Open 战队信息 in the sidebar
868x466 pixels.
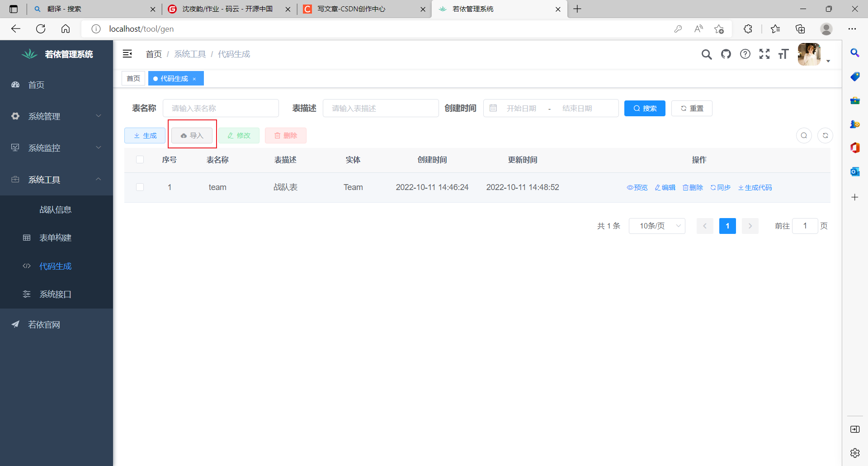click(x=57, y=209)
